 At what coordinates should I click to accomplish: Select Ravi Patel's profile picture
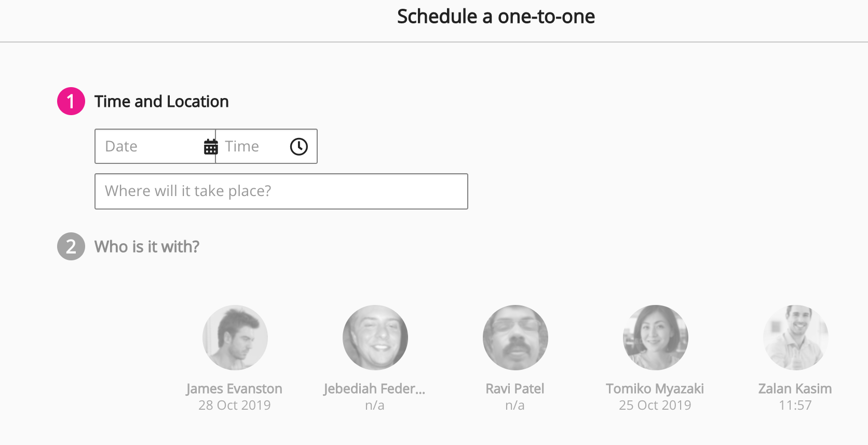[x=515, y=337]
